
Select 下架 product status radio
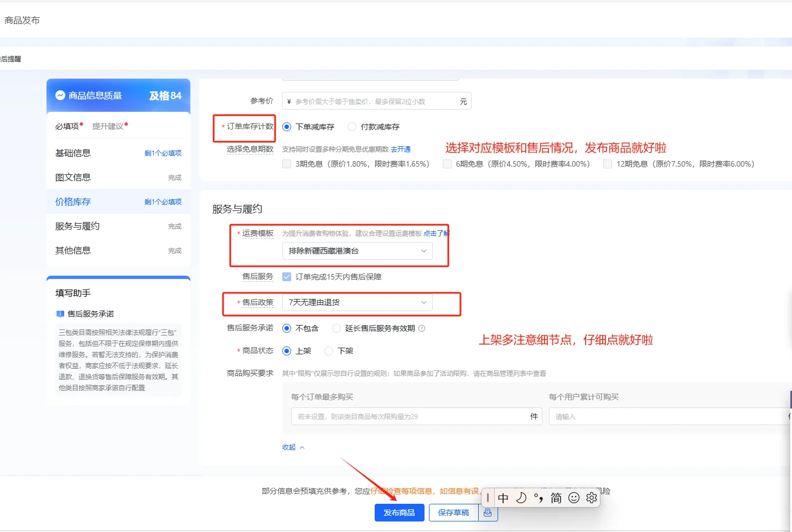pos(329,351)
